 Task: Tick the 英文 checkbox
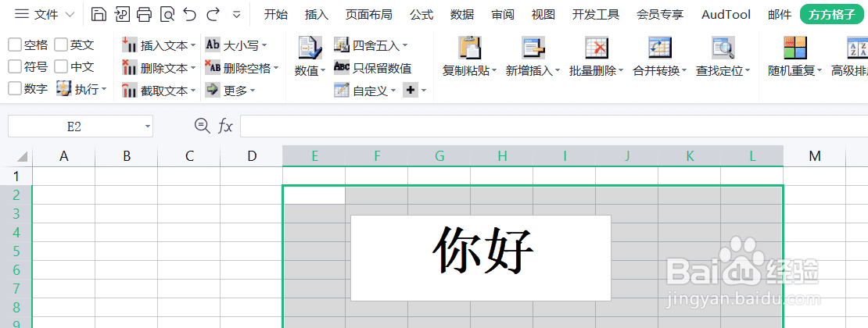(61, 45)
